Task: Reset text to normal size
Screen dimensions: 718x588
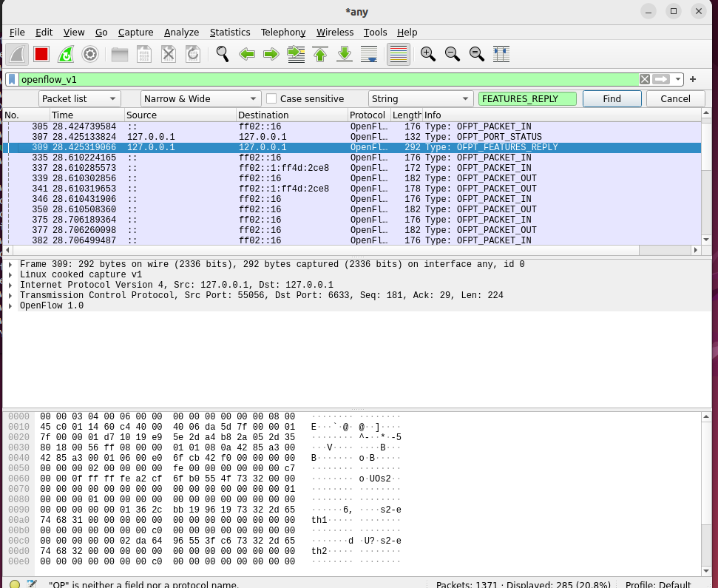Action: (477, 55)
